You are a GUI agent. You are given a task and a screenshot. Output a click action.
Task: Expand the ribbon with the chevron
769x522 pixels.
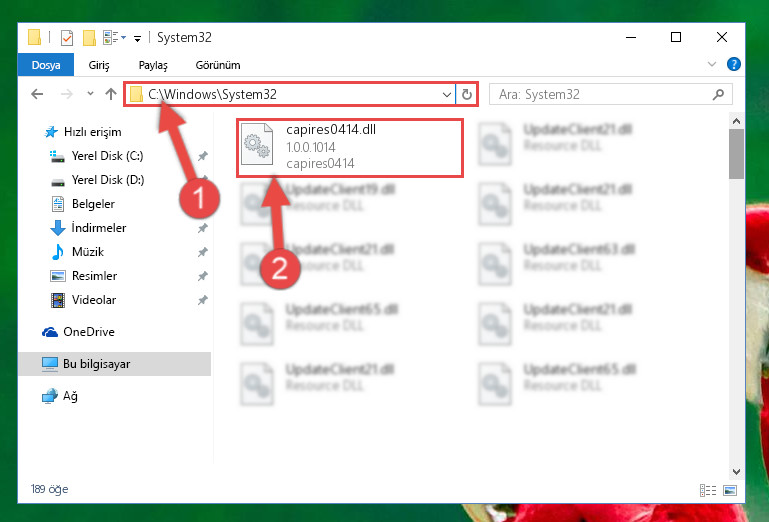pyautogui.click(x=712, y=64)
